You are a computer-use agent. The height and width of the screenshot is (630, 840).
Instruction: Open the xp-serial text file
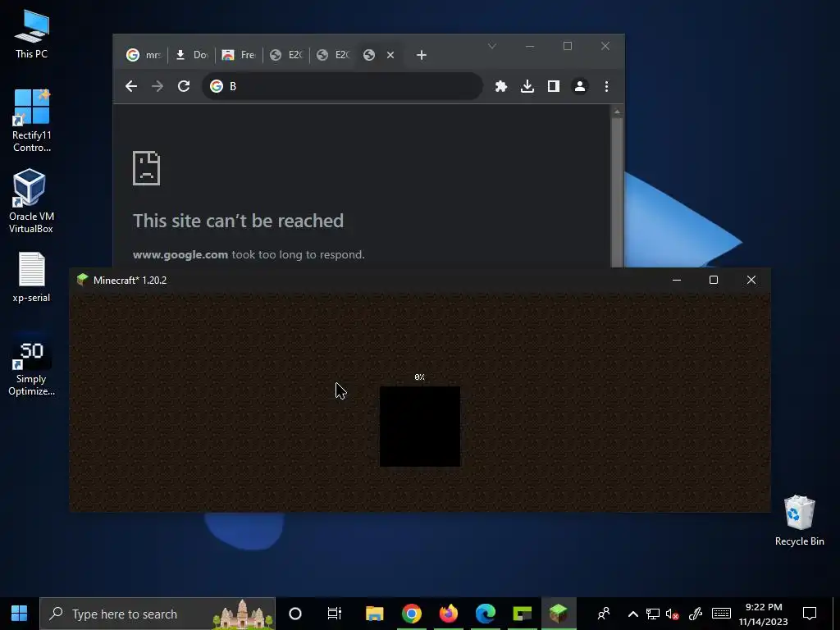[32, 277]
